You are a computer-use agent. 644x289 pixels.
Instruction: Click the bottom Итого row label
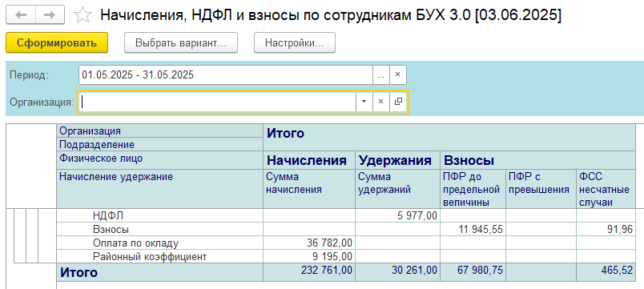(x=159, y=272)
